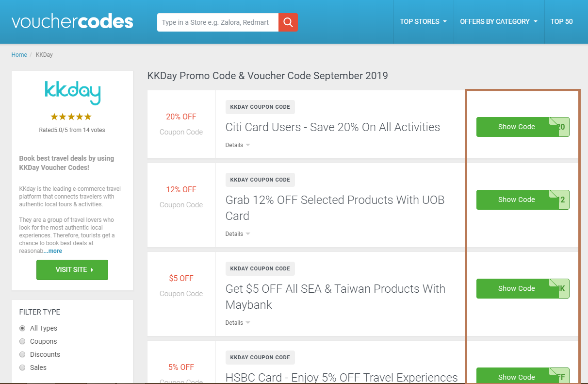Click KKDAY COUPON CODE tag on HSBC offer
The width and height of the screenshot is (588, 384).
260,357
